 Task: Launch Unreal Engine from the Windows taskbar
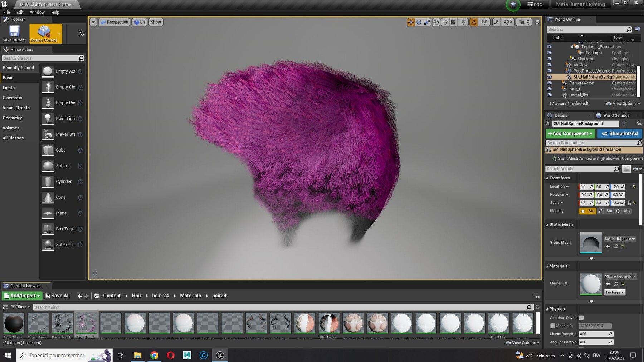[x=220, y=355]
